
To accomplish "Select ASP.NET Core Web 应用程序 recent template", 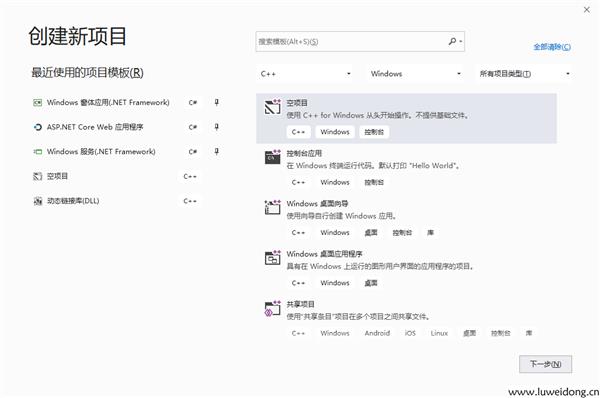I will point(95,127).
